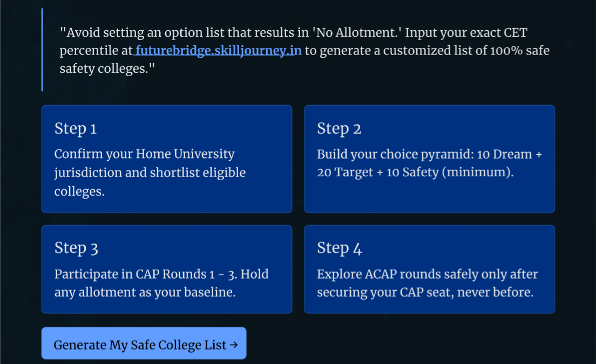596x364 pixels.
Task: Click the blue vertical bar beside the quote
Action: pyautogui.click(x=42, y=50)
